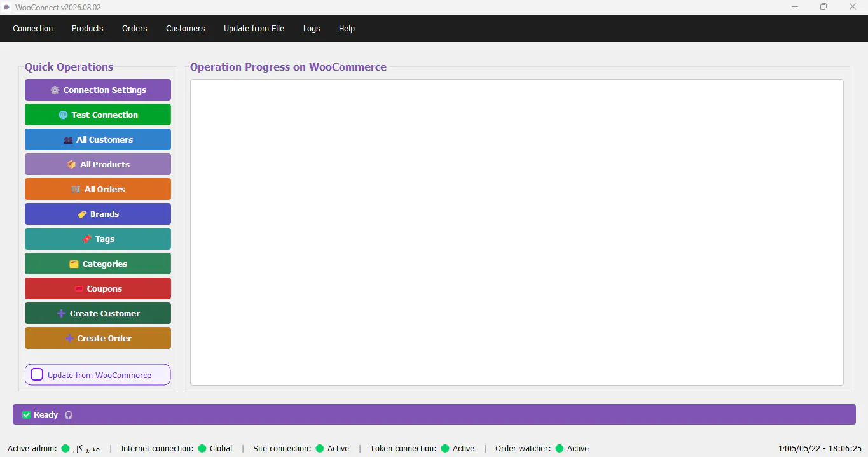Click the Create Customer button
The width and height of the screenshot is (868, 457).
tap(98, 313)
